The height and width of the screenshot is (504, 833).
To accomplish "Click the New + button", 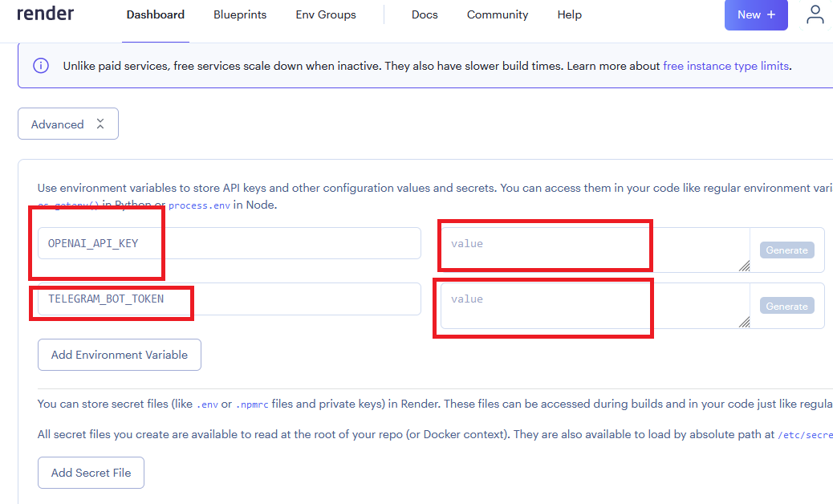I will click(x=756, y=15).
